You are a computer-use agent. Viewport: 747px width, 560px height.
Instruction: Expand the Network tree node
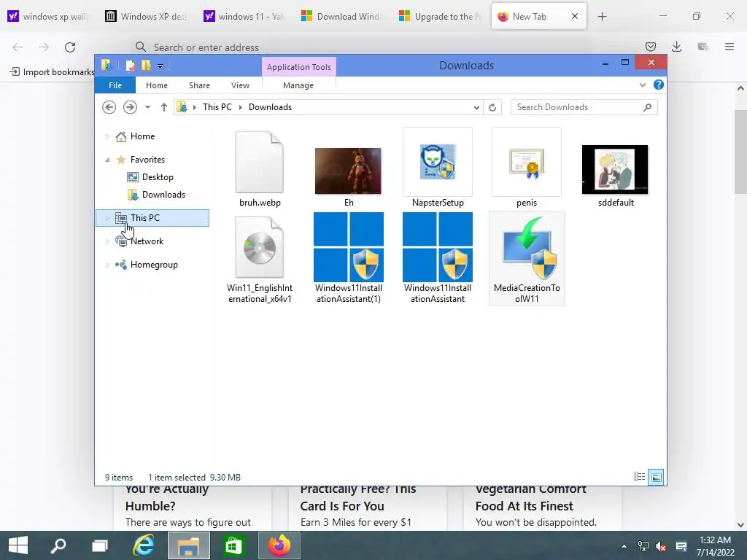[107, 241]
